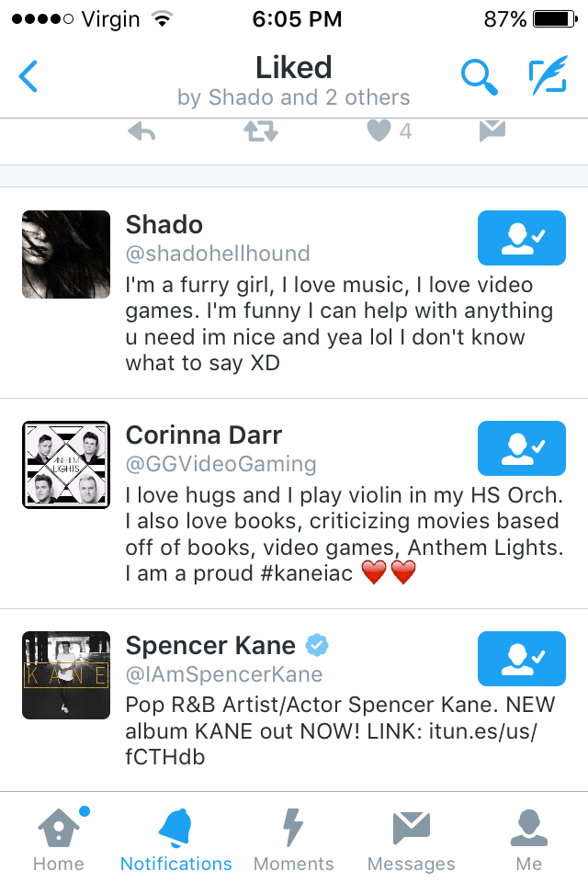Open the @shadohellhound handle
This screenshot has height=882, width=588.
(x=218, y=254)
